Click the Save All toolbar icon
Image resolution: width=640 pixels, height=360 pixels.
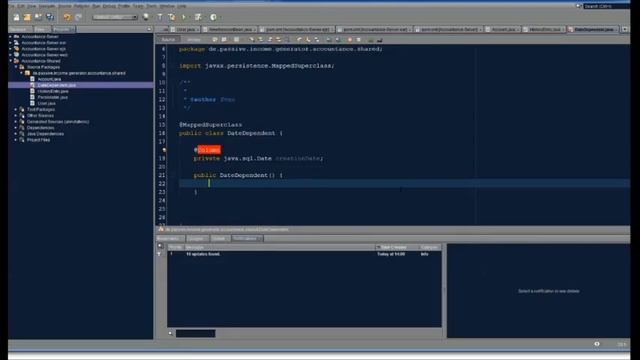[50, 17]
